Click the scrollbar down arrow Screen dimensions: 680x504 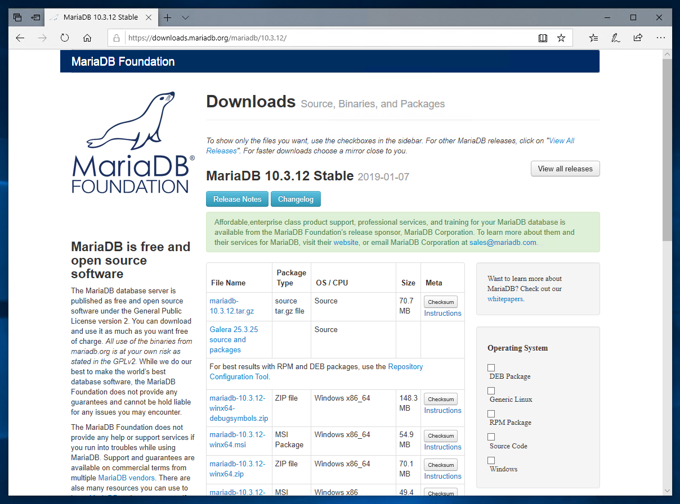tap(667, 491)
